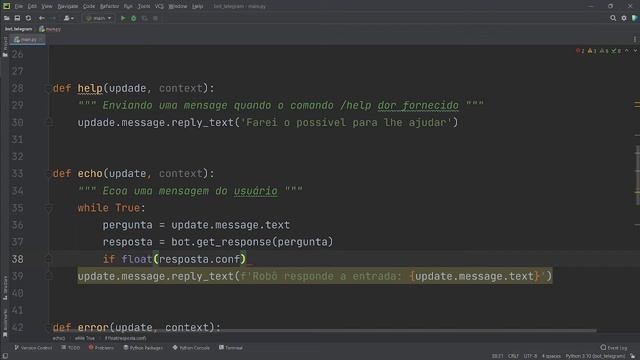This screenshot has width=640, height=360.
Task: Open the Bookmarks tool window side tab
Action: point(5,323)
